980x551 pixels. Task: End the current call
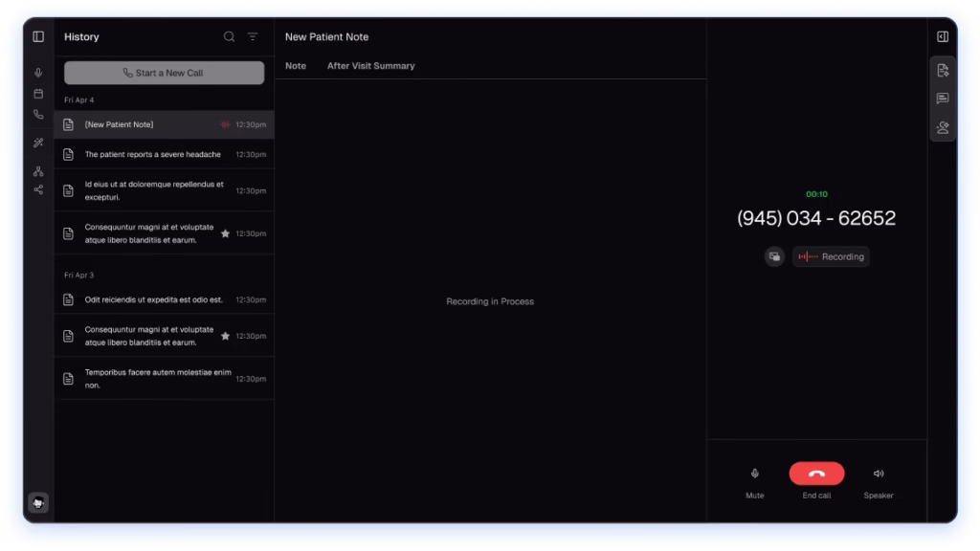coord(816,474)
